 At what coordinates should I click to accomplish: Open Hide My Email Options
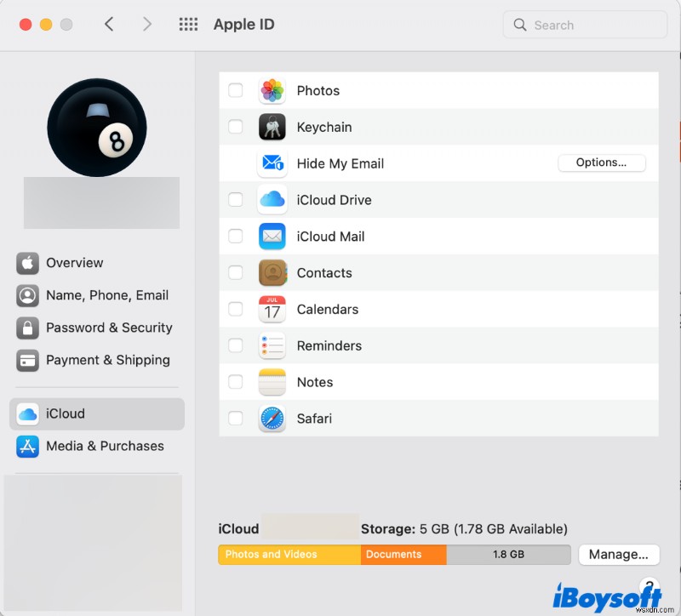[601, 163]
